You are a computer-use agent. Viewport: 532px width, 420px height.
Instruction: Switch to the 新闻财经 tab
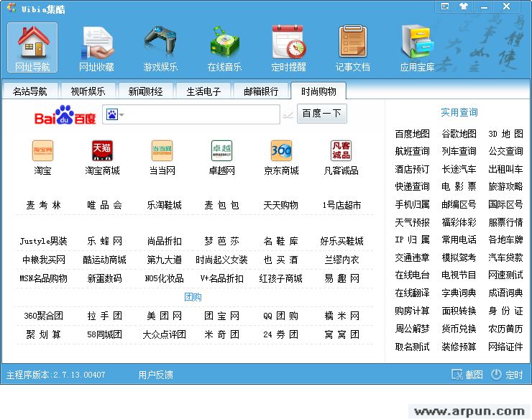coord(145,91)
